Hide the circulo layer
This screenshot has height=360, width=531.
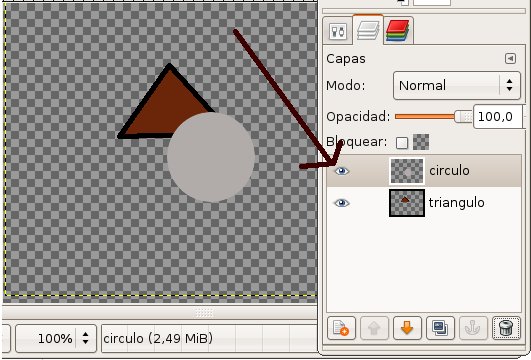pyautogui.click(x=341, y=171)
